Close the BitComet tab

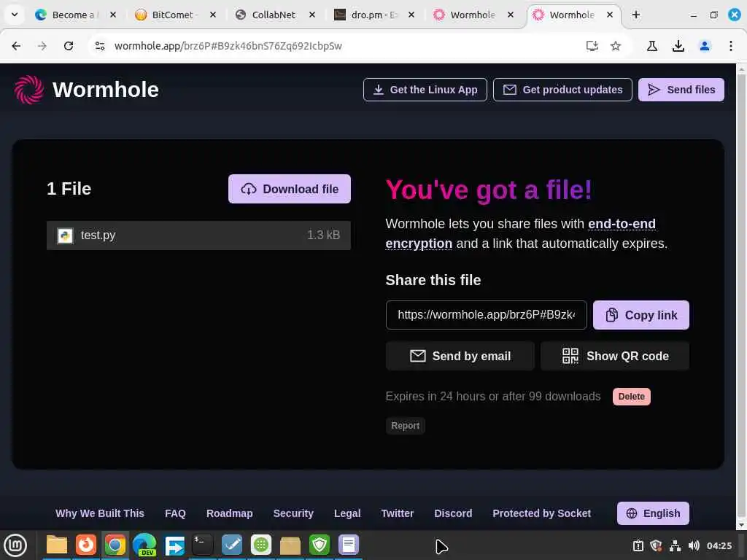(x=213, y=15)
